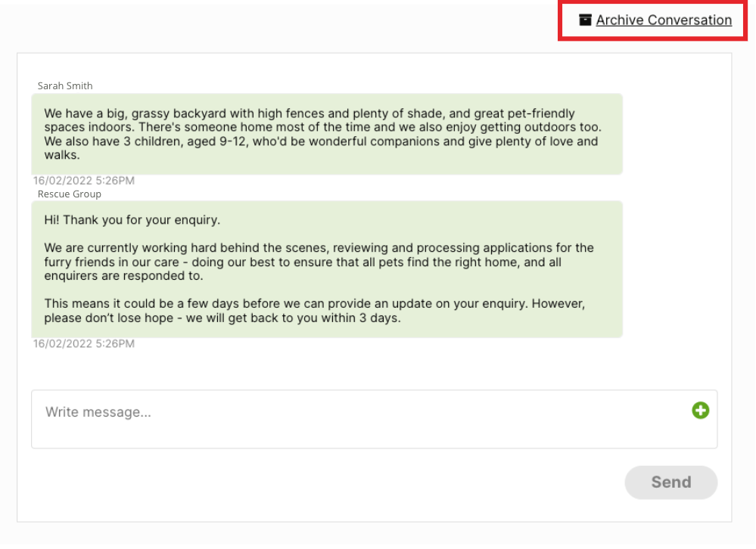Viewport: 756px width, 549px height.
Task: Click the 'furry friends in our care' line
Action: 303,262
